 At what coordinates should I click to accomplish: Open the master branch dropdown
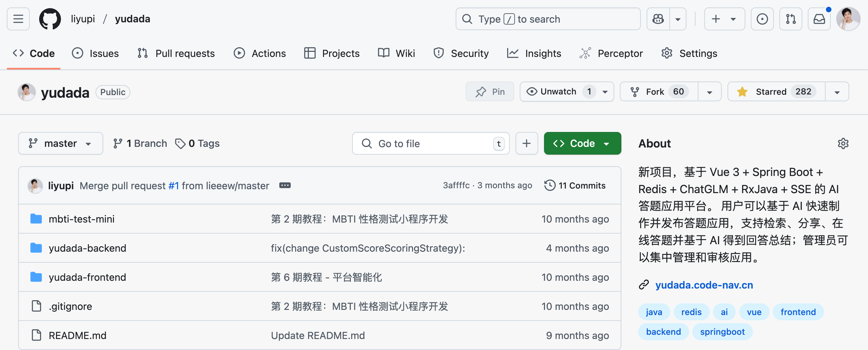coord(61,144)
